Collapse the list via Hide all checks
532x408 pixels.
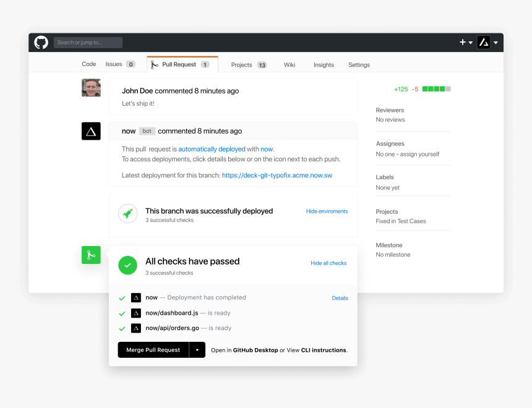(x=328, y=263)
